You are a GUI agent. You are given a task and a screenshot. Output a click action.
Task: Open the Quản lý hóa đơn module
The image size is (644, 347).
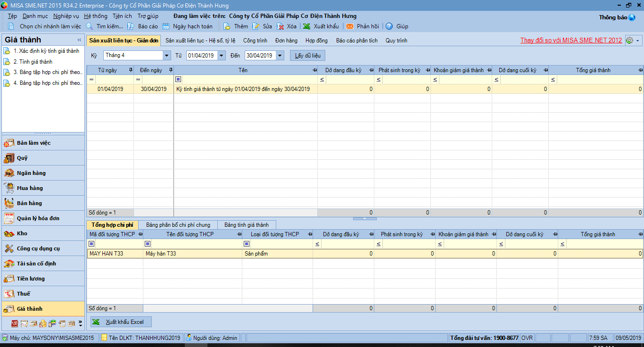[x=43, y=218]
